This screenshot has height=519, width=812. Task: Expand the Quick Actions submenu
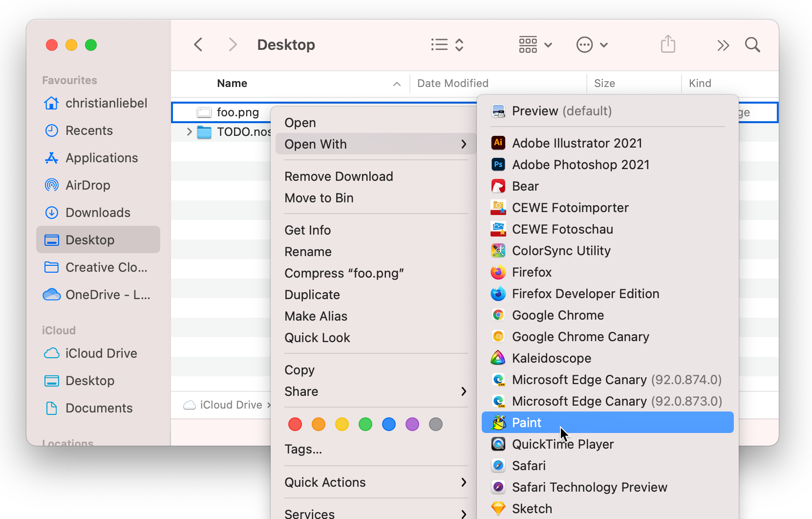(375, 482)
